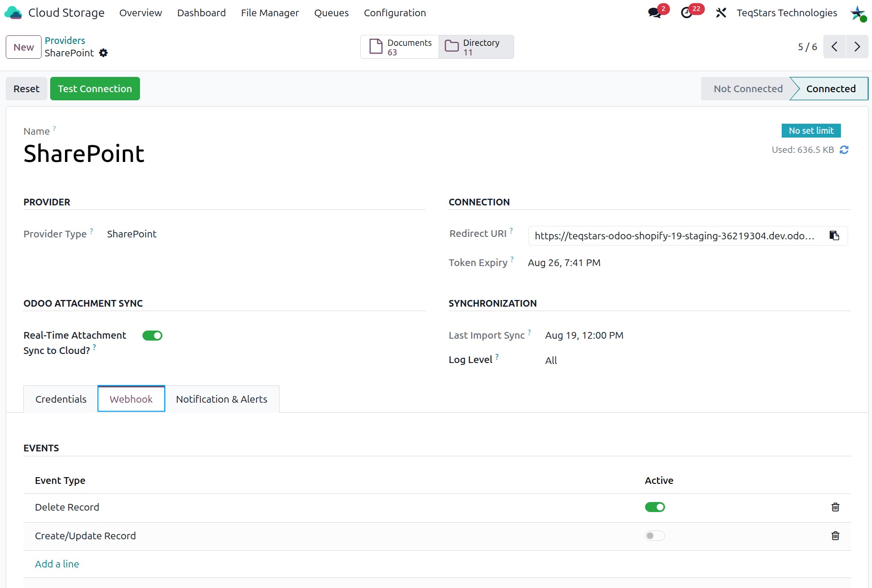Open the Log Level dropdown showing All

point(551,361)
